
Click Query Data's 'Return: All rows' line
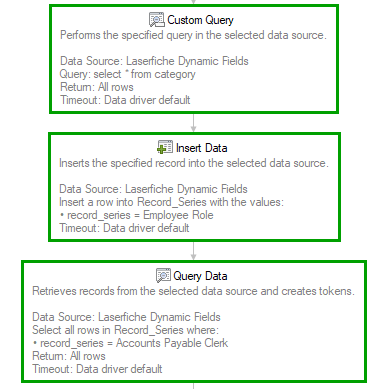click(x=69, y=356)
